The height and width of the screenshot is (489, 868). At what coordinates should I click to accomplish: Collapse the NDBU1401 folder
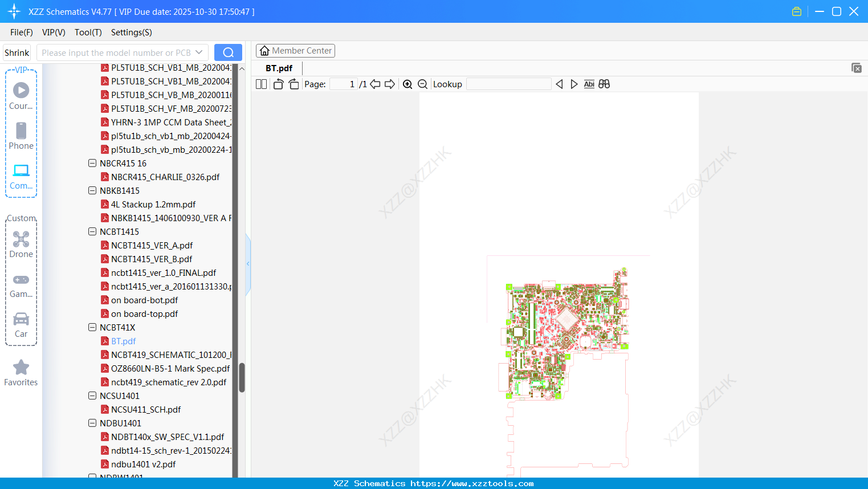[x=92, y=423]
